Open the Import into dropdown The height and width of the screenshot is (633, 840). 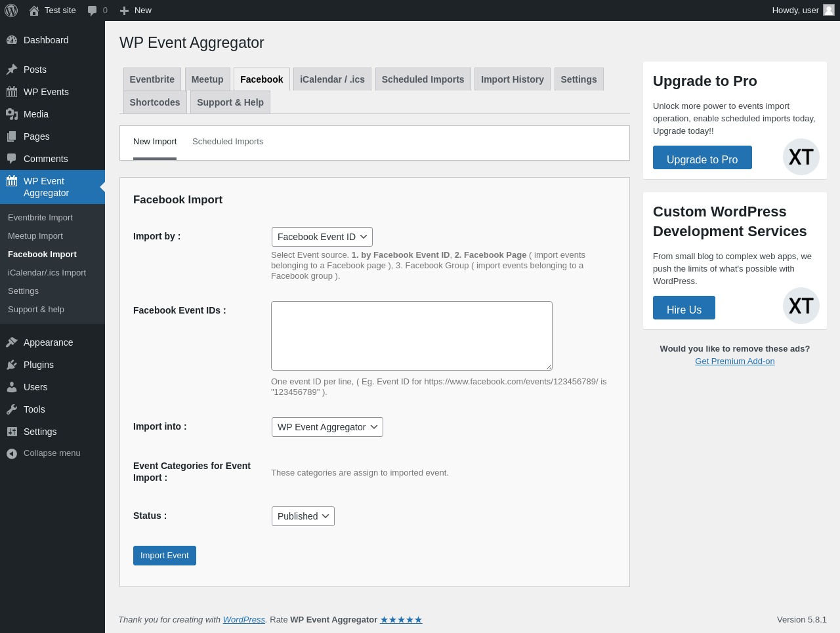327,427
